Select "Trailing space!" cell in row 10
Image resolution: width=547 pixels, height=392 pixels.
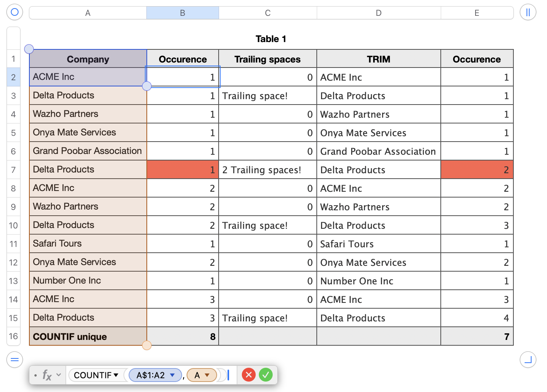(x=268, y=225)
